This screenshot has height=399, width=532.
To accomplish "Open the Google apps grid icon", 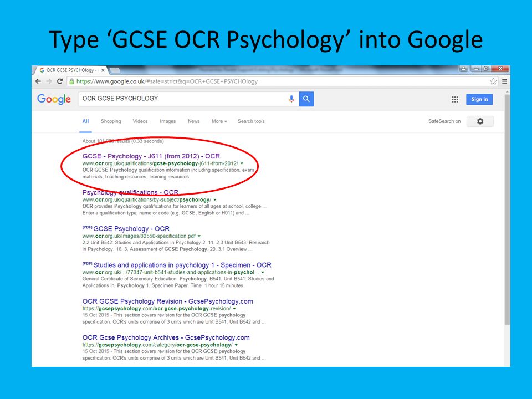I will coord(455,99).
